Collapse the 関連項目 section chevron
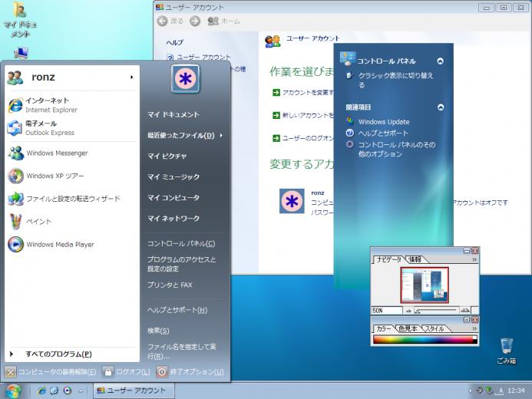 [x=441, y=107]
